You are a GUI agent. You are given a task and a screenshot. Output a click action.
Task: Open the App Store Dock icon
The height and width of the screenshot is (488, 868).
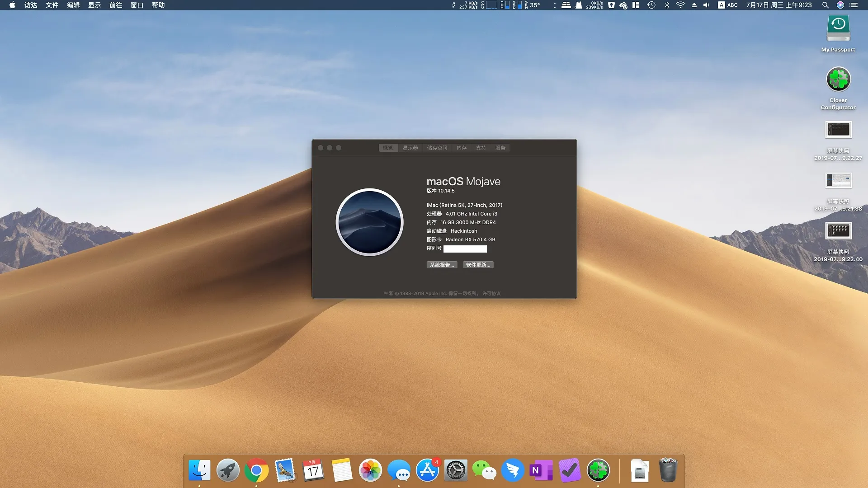[x=427, y=470]
